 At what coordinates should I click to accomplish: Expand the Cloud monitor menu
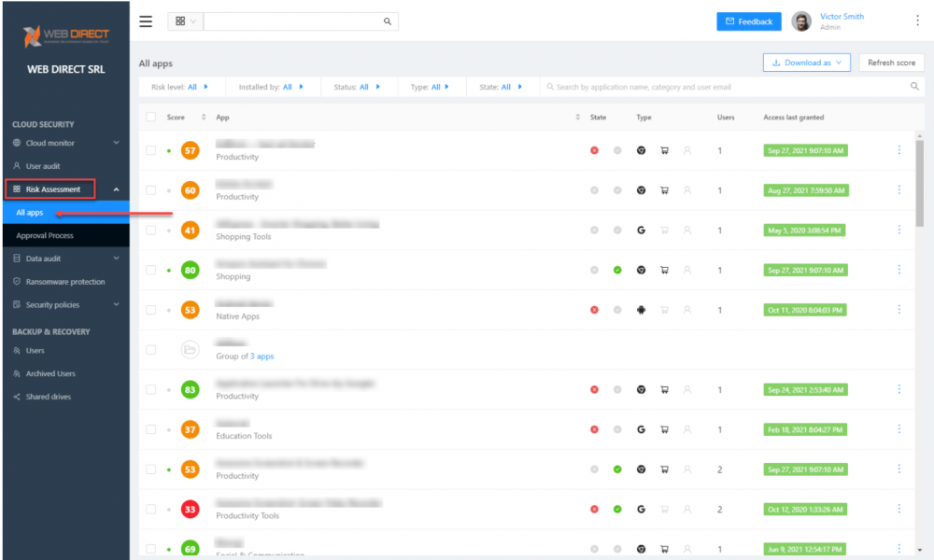[x=66, y=143]
